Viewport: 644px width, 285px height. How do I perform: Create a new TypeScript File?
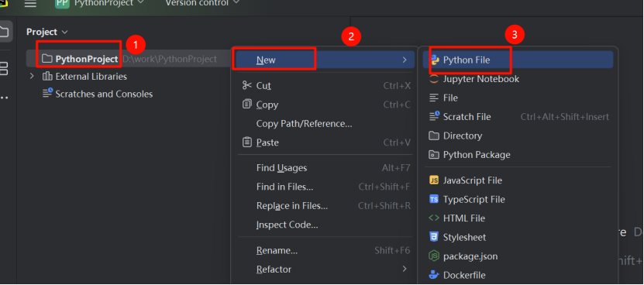(518, 199)
